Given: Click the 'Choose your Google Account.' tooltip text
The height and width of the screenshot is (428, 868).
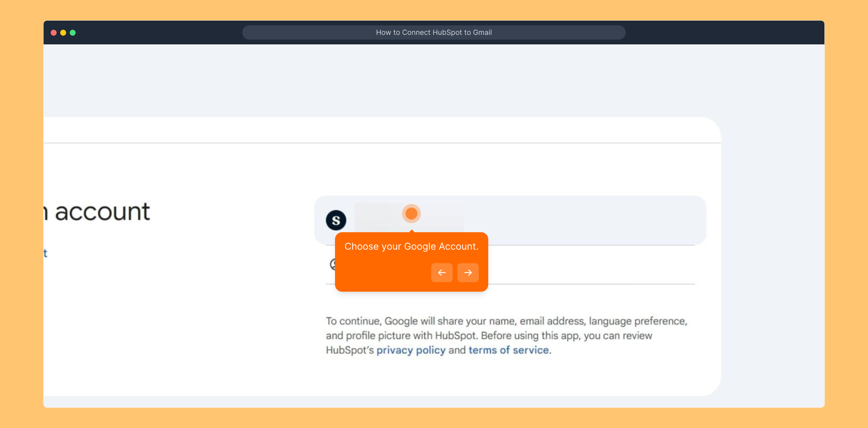Looking at the screenshot, I should point(411,246).
